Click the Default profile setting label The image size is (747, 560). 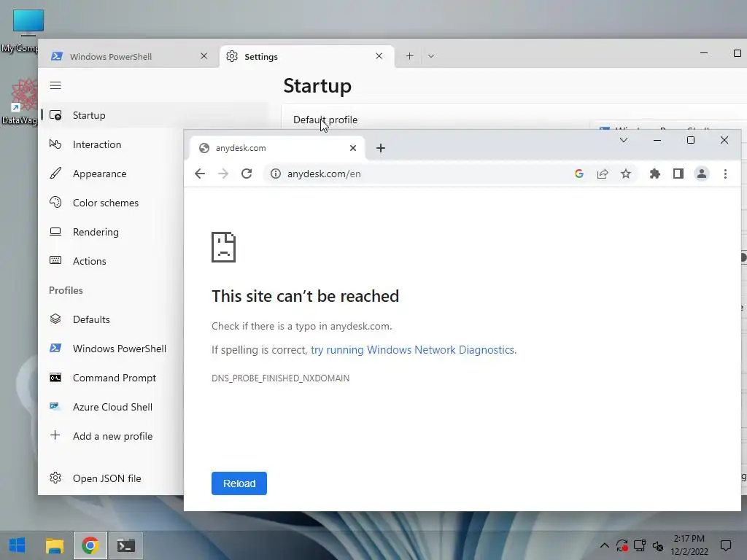325,120
